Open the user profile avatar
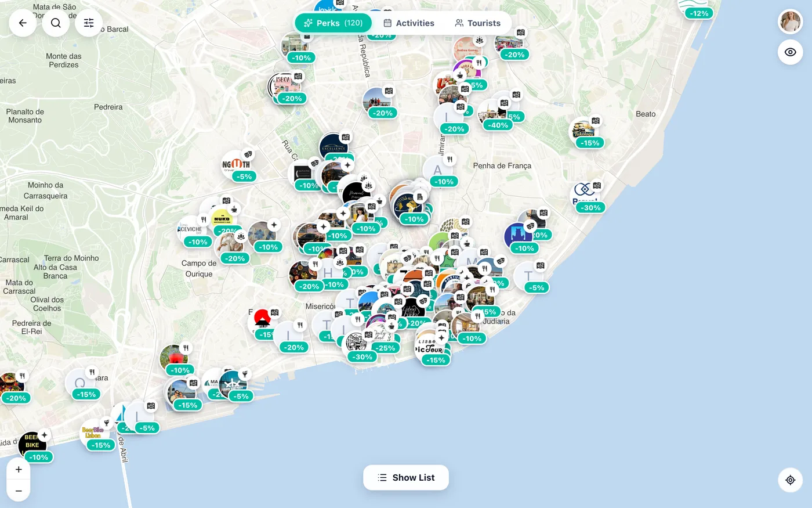Viewport: 812px width, 508px height. tap(790, 22)
